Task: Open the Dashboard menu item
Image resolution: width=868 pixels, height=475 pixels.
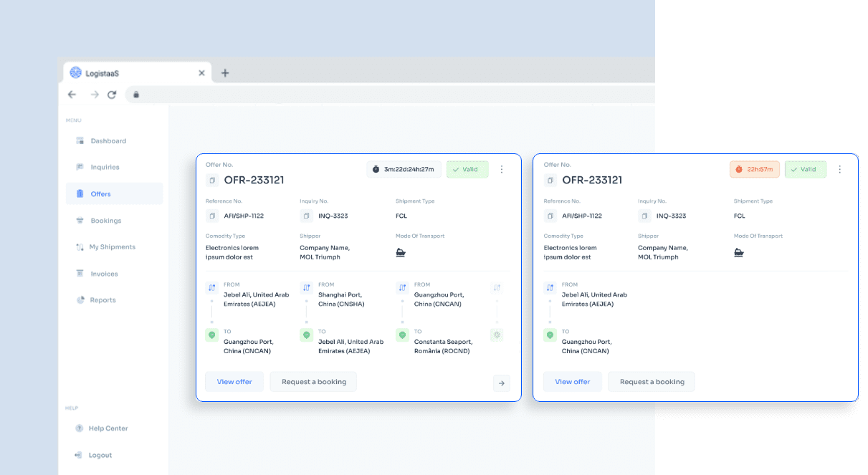Action: [108, 141]
